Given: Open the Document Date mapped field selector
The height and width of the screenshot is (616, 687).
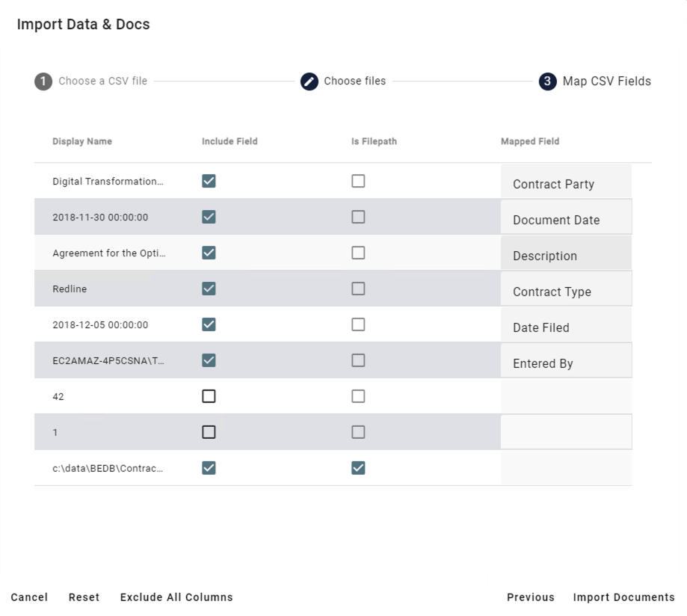Looking at the screenshot, I should pyautogui.click(x=566, y=220).
